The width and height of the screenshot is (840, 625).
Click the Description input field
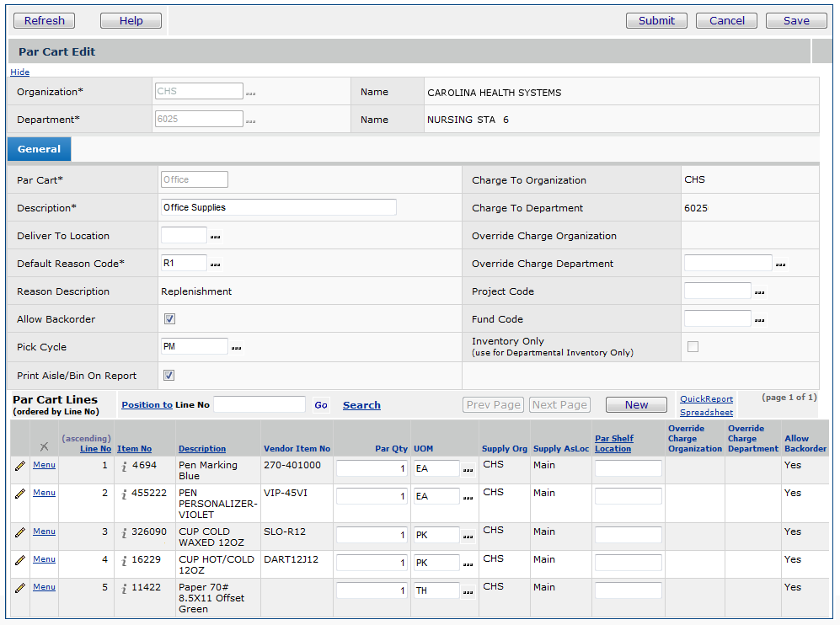pyautogui.click(x=278, y=207)
